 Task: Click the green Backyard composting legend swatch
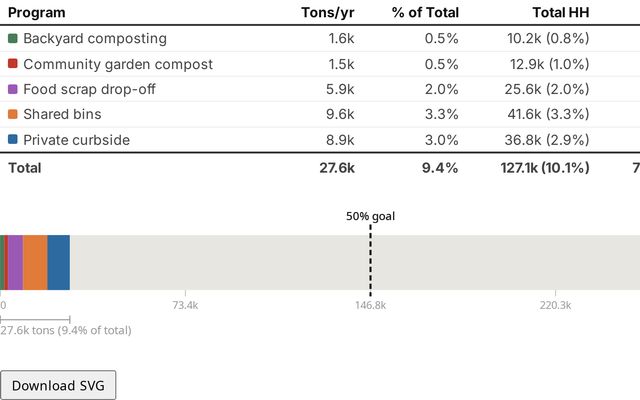[13, 38]
